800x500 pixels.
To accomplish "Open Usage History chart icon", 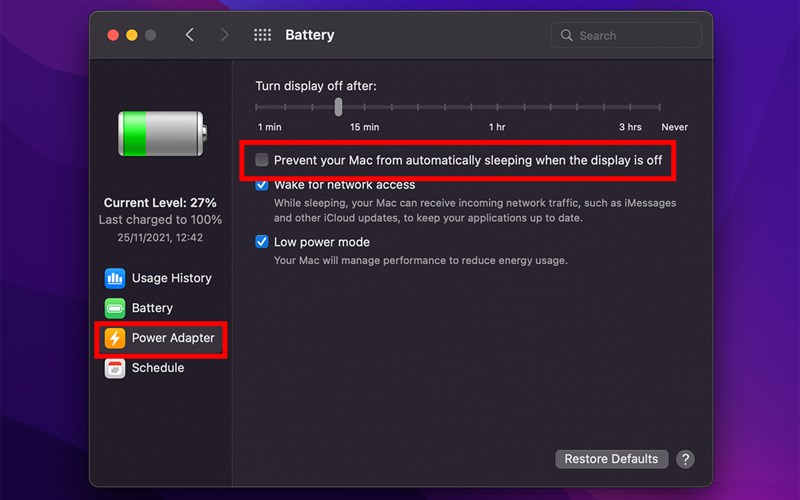I will 115,278.
